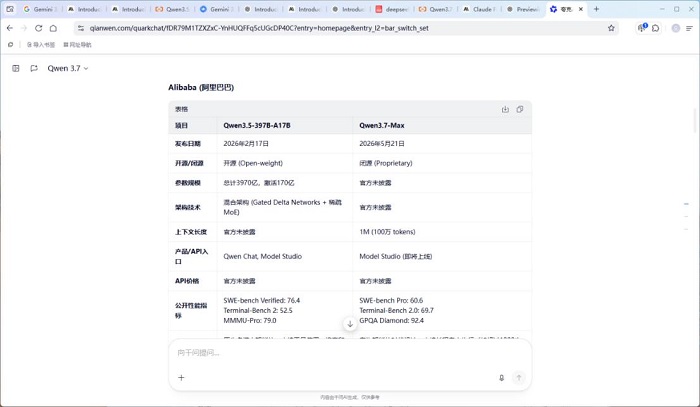
Task: Click the GPQA Diamond: 92.4 text
Action: coord(392,320)
